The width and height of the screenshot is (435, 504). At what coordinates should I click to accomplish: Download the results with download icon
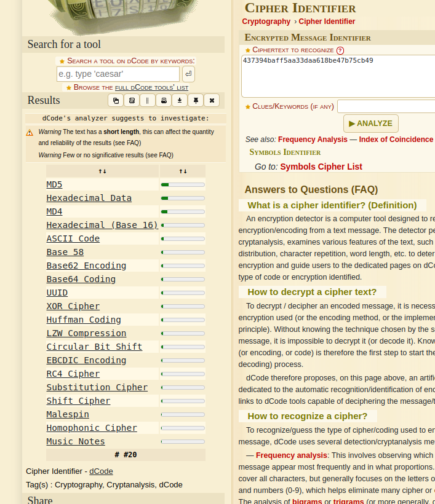tap(180, 101)
